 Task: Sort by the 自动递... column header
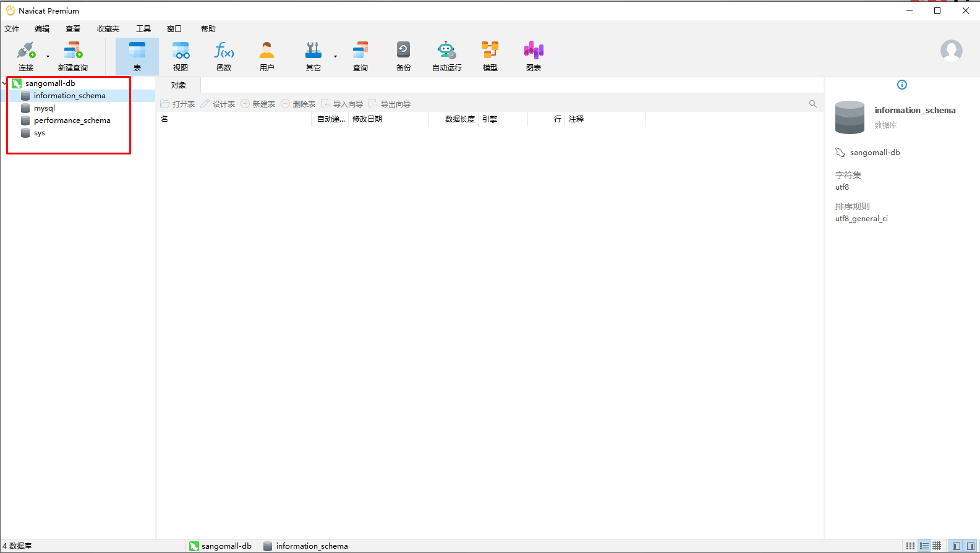coord(331,119)
